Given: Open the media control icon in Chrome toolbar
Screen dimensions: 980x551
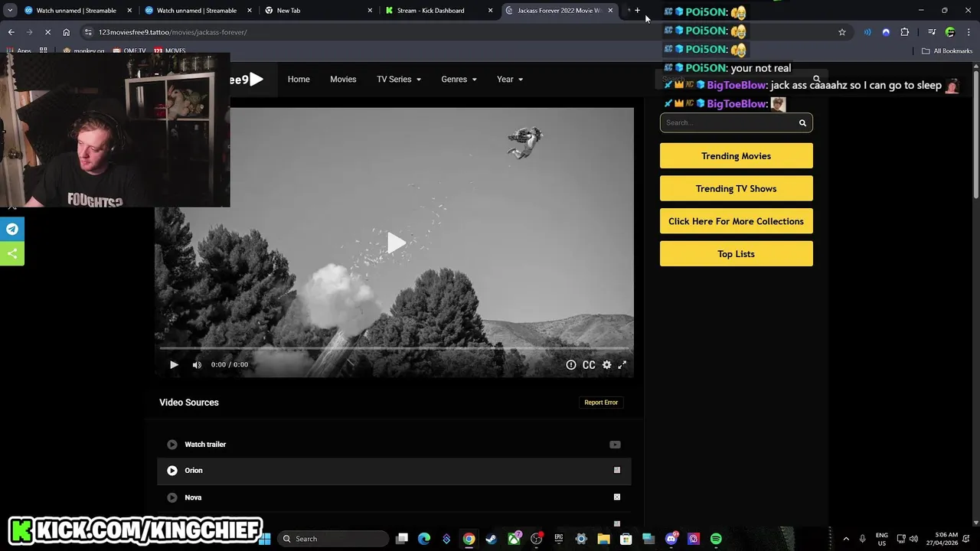Looking at the screenshot, I should (932, 32).
